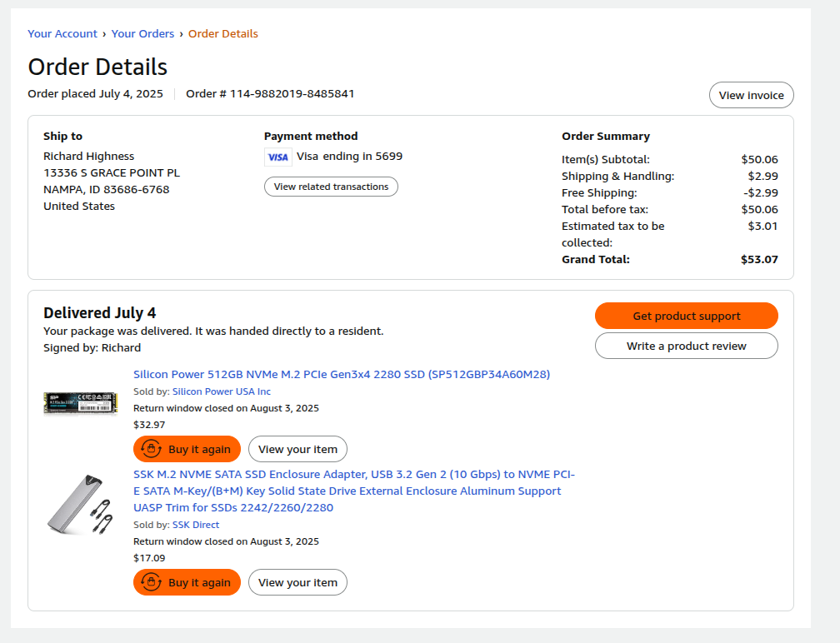View your item for Silicon Power SSD
840x643 pixels.
pos(297,449)
